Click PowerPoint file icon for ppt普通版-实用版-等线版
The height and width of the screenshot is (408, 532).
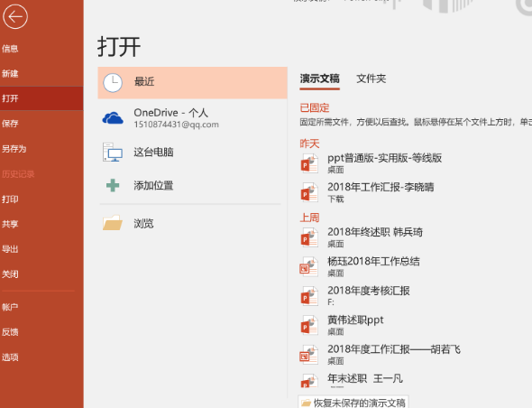point(309,163)
